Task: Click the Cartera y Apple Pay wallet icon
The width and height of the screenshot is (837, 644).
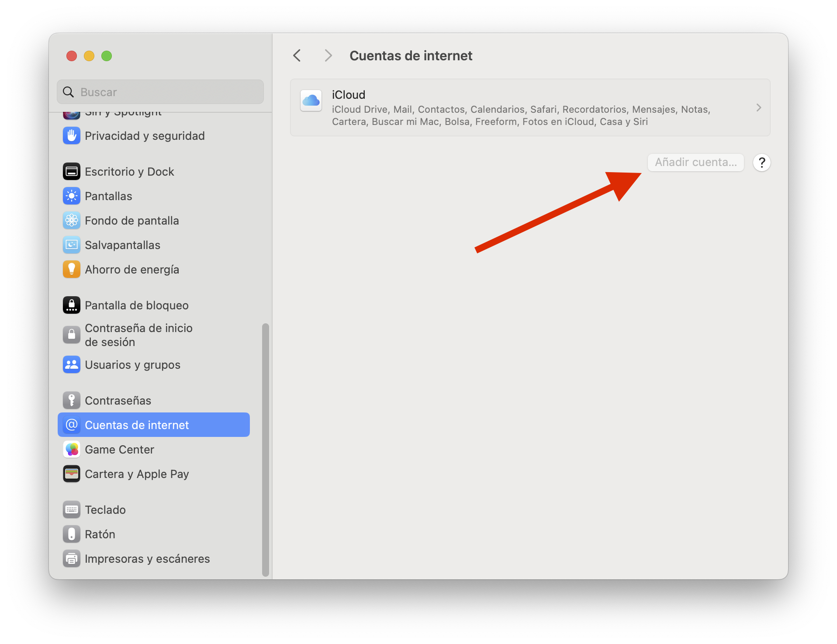Action: (72, 474)
